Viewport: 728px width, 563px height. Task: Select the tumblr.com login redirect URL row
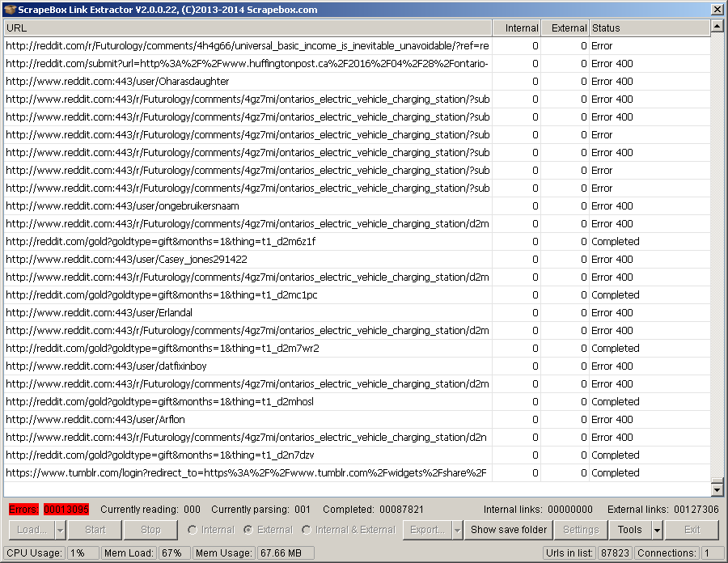[357, 473]
